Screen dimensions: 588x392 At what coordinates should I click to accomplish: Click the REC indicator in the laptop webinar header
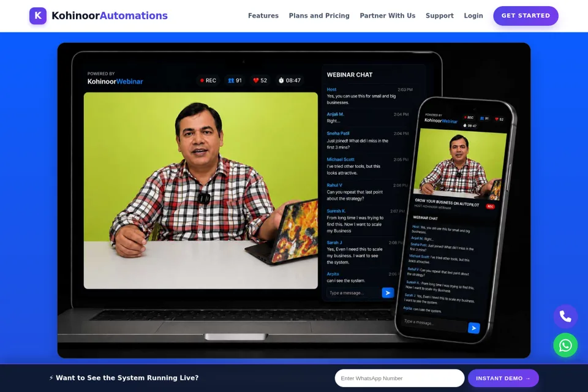pos(208,80)
